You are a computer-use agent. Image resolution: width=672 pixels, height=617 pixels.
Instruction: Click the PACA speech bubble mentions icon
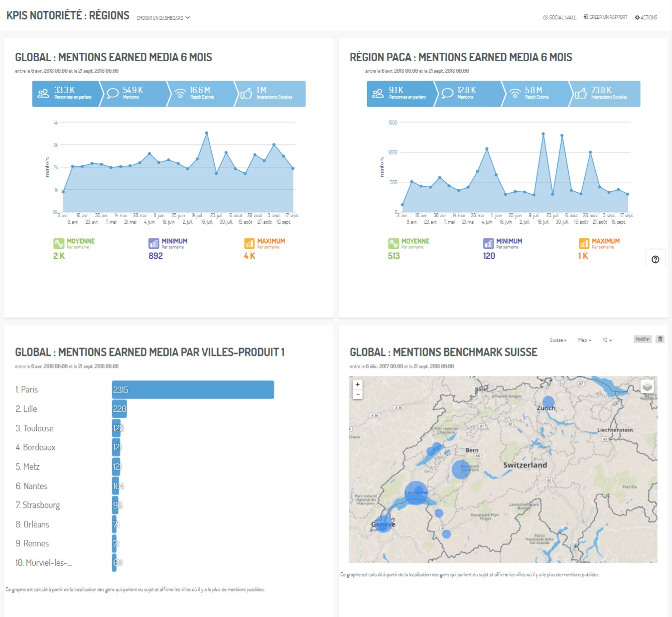click(x=447, y=93)
